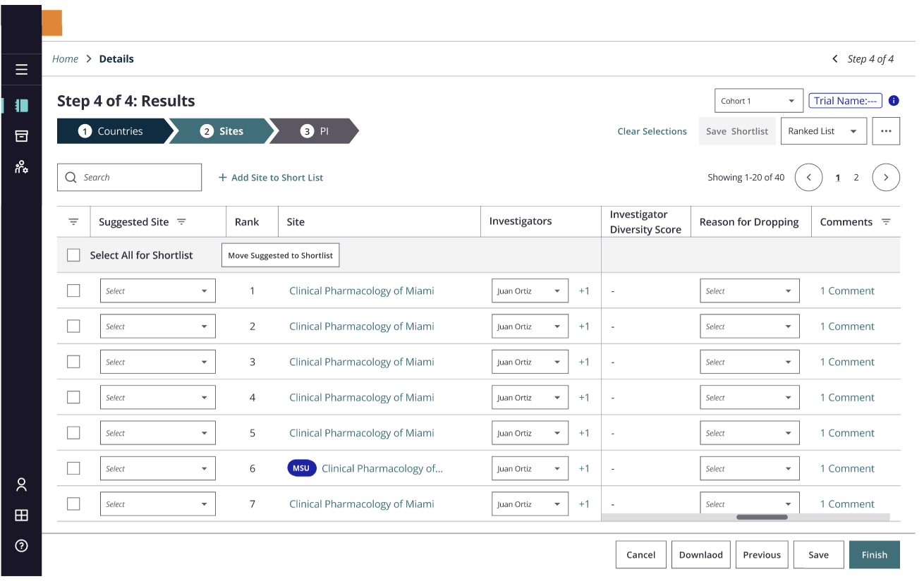This screenshot has height=581, width=924.
Task: Click Clear Selections
Action: 652,131
